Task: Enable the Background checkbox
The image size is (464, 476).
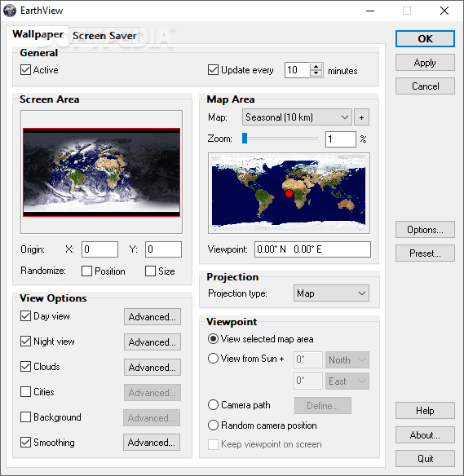Action: click(x=25, y=416)
